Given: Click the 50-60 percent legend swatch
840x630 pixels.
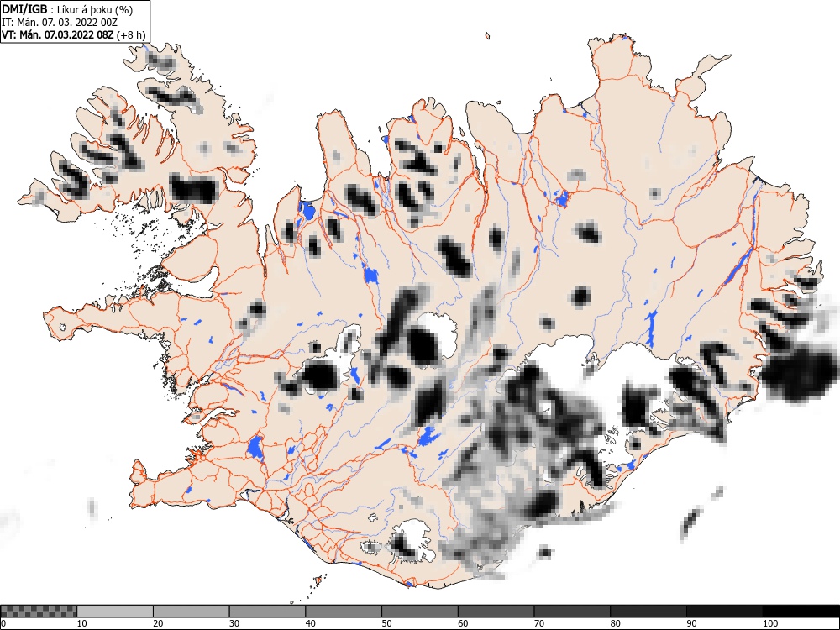Looking at the screenshot, I should 419,612.
